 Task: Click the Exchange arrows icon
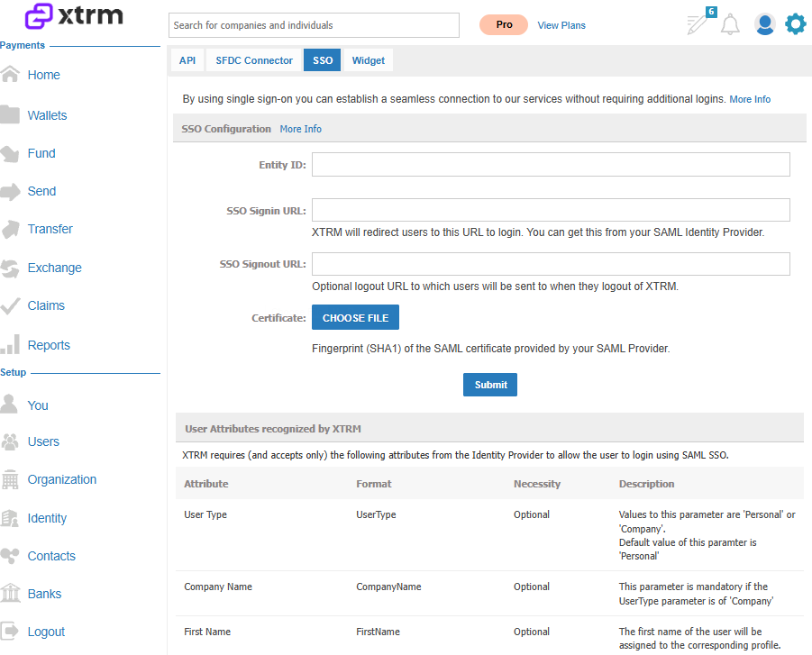click(x=10, y=268)
